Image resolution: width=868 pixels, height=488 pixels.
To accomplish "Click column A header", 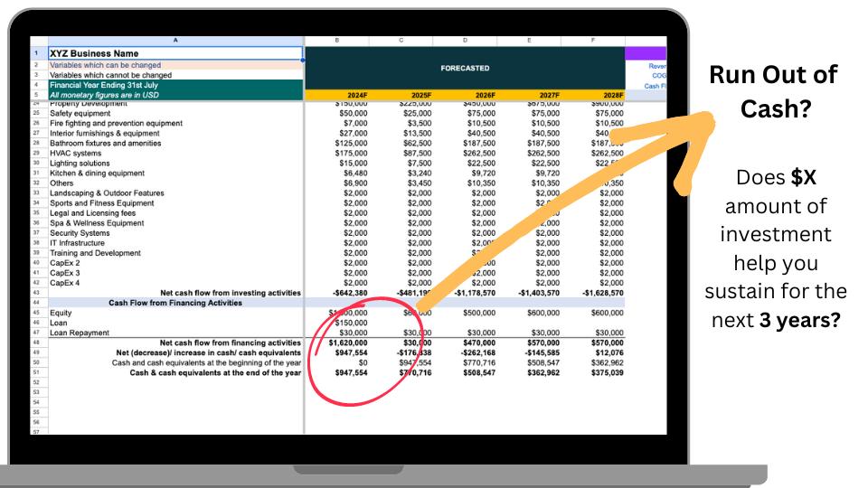I will click(175, 41).
